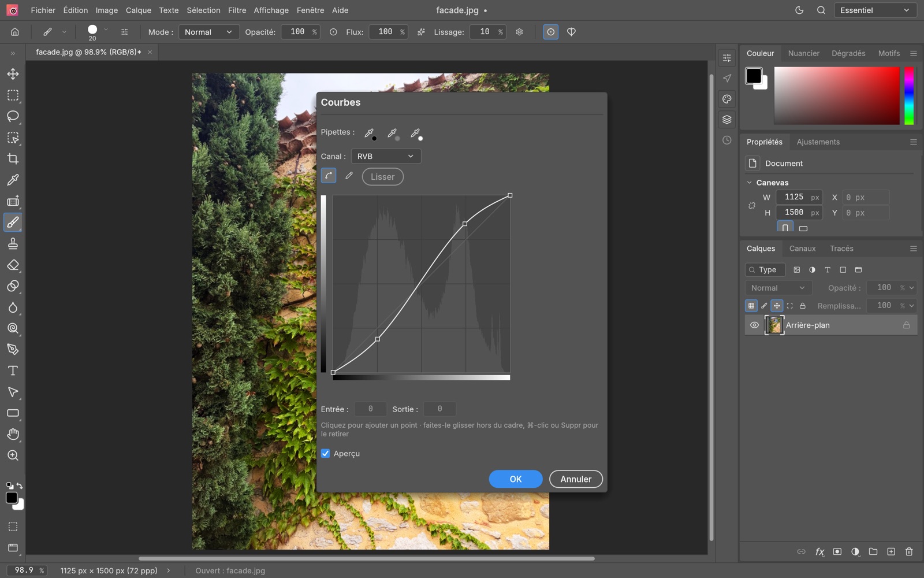Choose the Clone Stamp tool
The image size is (924, 578).
[13, 244]
